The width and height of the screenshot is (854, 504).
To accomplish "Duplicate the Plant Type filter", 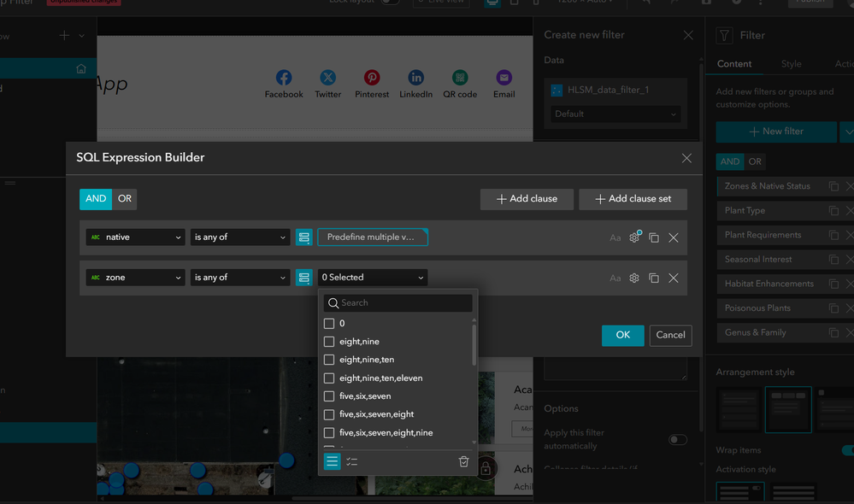I will 833,211.
